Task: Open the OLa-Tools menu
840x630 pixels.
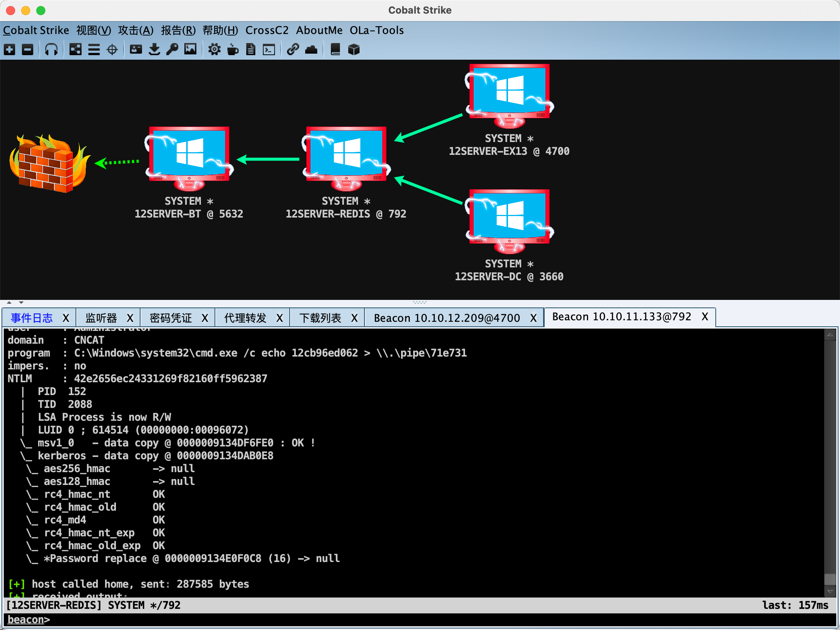Action: [x=376, y=30]
